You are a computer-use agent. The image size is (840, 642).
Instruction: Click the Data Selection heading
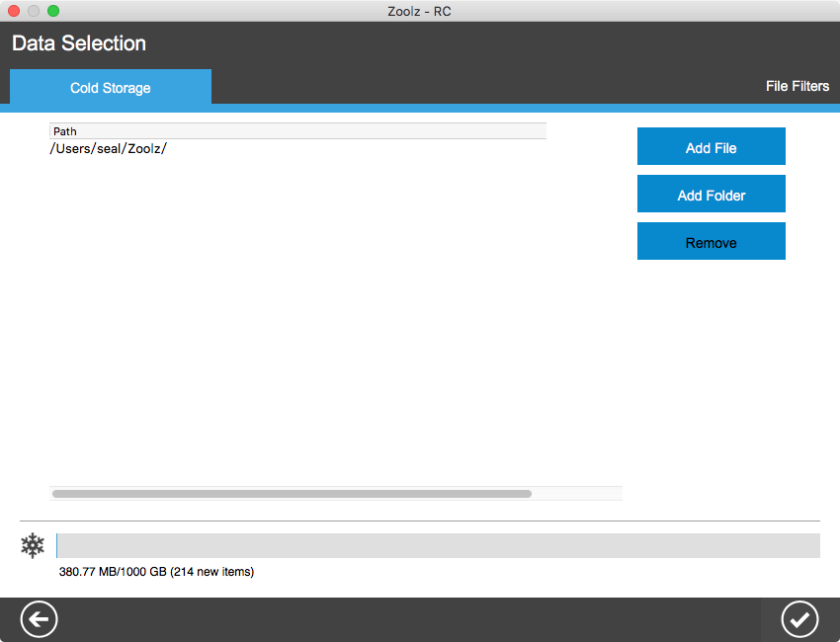pos(79,43)
